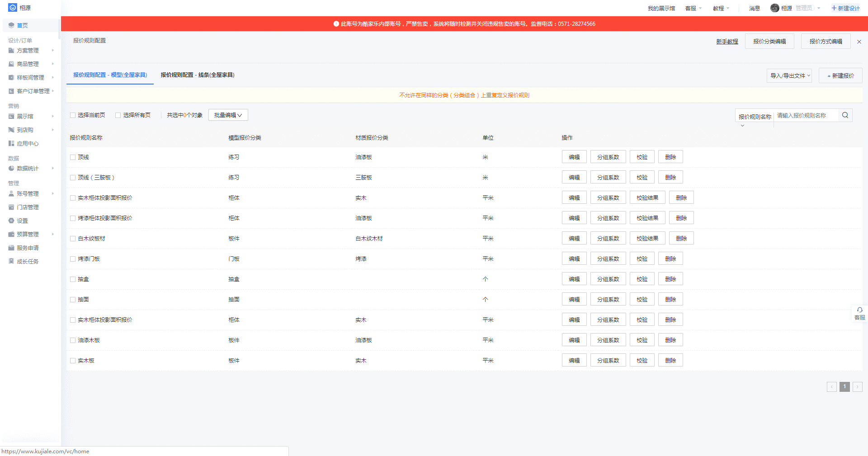Screen dimensions: 868x456
Task: Click the search magnifier icon
Action: (845, 115)
